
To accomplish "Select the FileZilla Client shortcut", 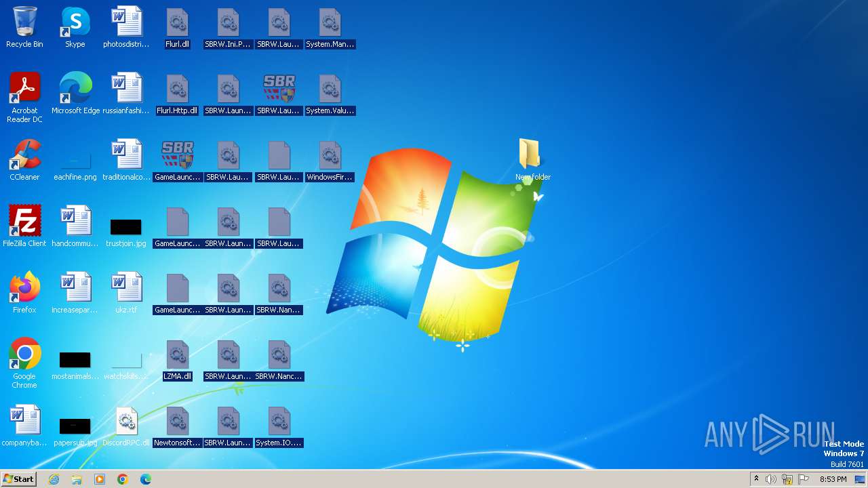I will click(24, 226).
